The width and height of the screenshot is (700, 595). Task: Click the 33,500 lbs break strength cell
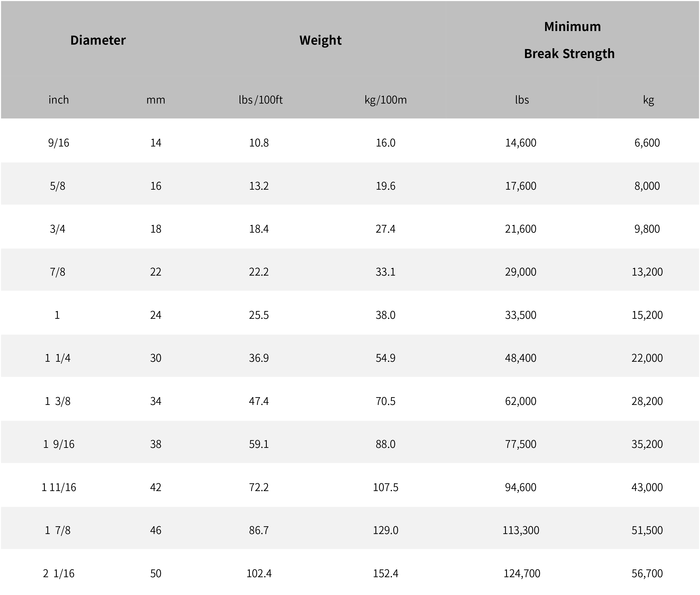pyautogui.click(x=521, y=315)
